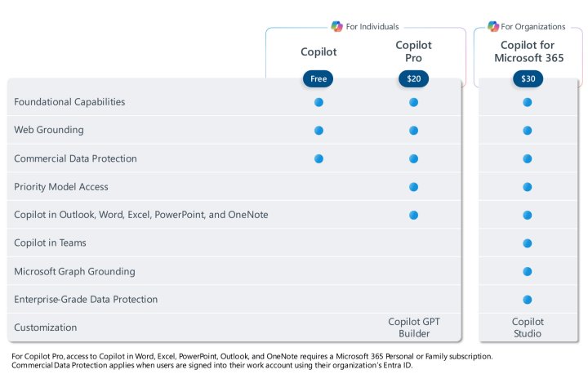Click Copilot Pro's dot for the Outlook, Word, Excel row
This screenshot has width=588, height=392.
[413, 215]
